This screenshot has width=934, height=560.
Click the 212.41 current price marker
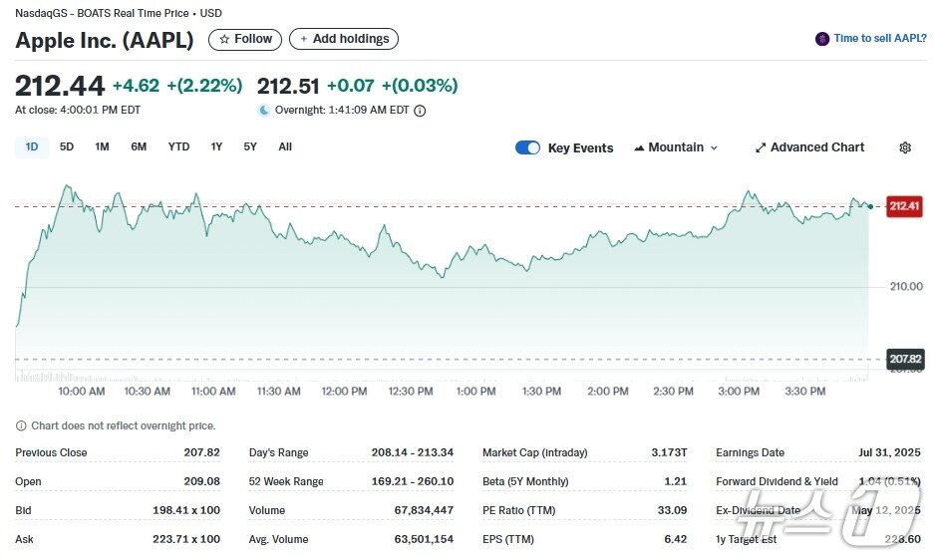[x=904, y=206]
